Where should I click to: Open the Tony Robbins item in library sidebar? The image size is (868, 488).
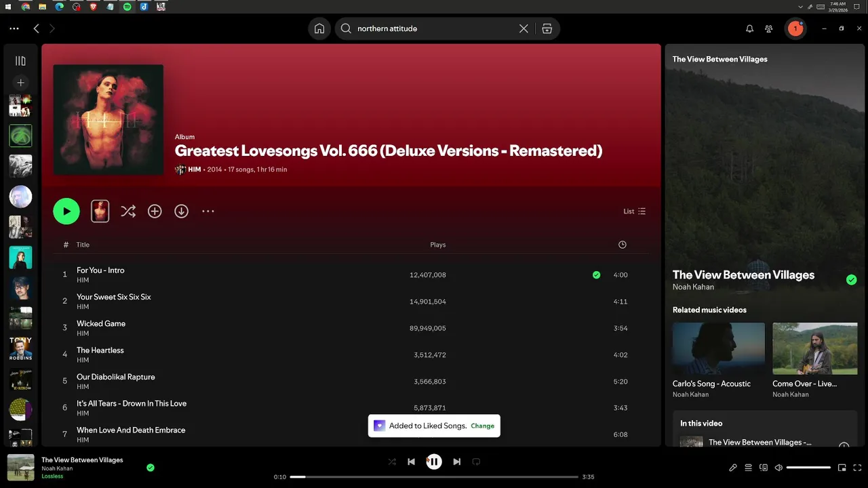coord(20,348)
